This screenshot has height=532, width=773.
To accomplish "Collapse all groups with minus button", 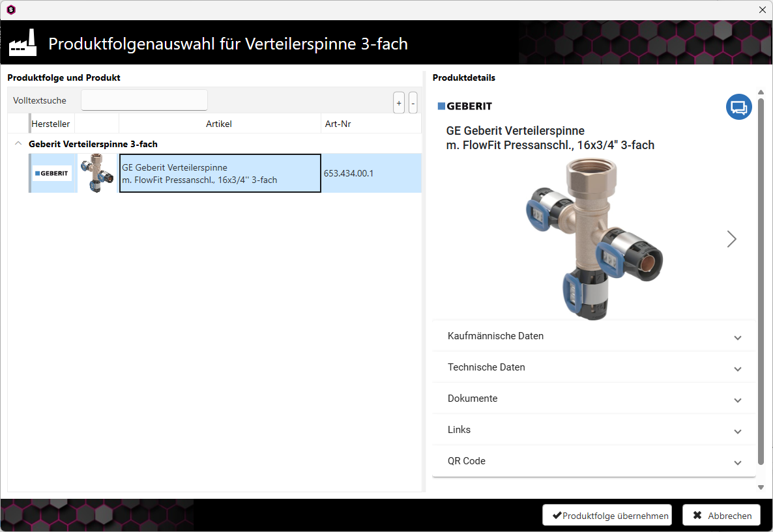I will [413, 103].
